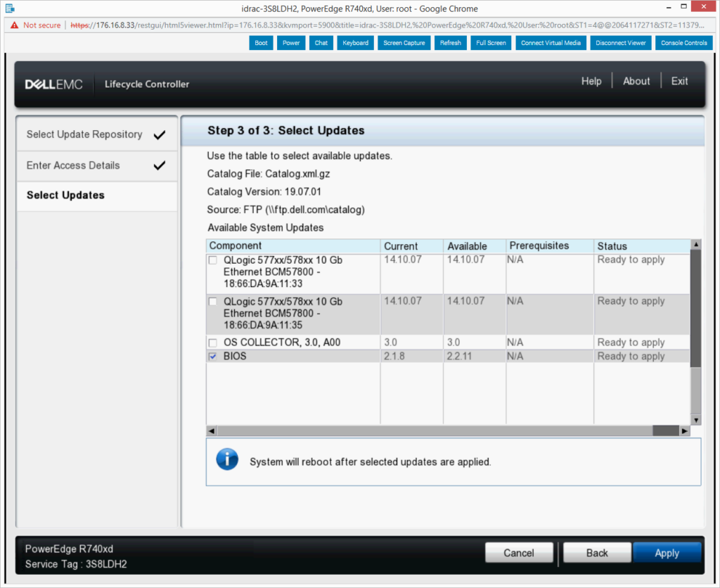Click the Status column header

click(x=642, y=245)
